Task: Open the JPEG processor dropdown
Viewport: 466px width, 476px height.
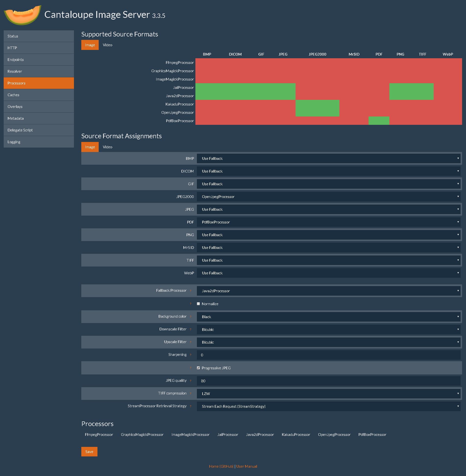Action: tap(329, 209)
